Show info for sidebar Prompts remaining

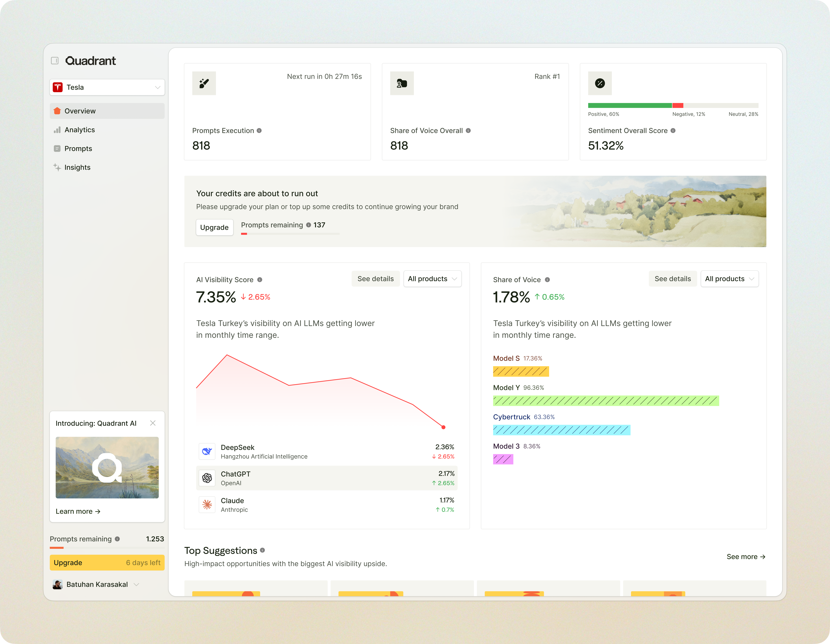(x=117, y=539)
